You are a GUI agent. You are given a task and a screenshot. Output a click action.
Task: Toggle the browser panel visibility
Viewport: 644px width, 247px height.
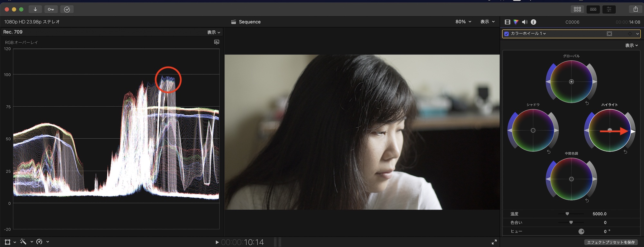click(577, 9)
